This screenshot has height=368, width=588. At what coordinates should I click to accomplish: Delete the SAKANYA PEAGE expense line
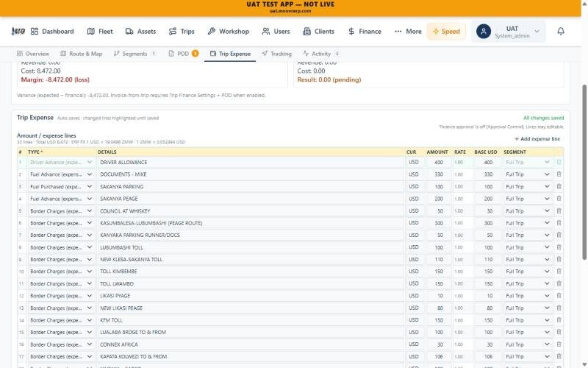(x=559, y=199)
